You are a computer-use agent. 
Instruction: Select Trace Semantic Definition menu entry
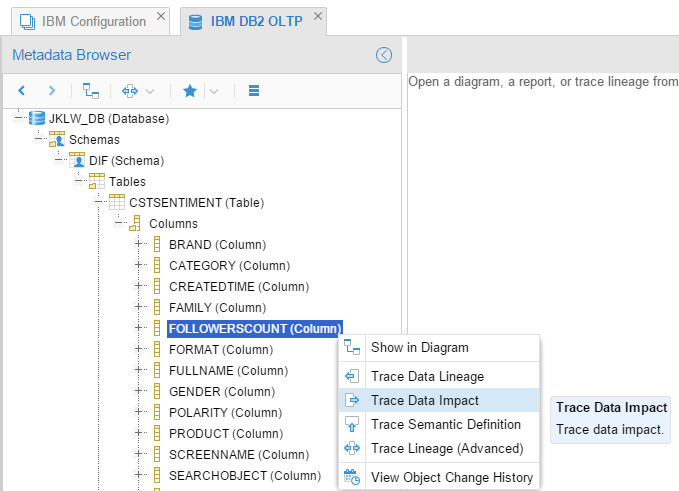tap(439, 424)
